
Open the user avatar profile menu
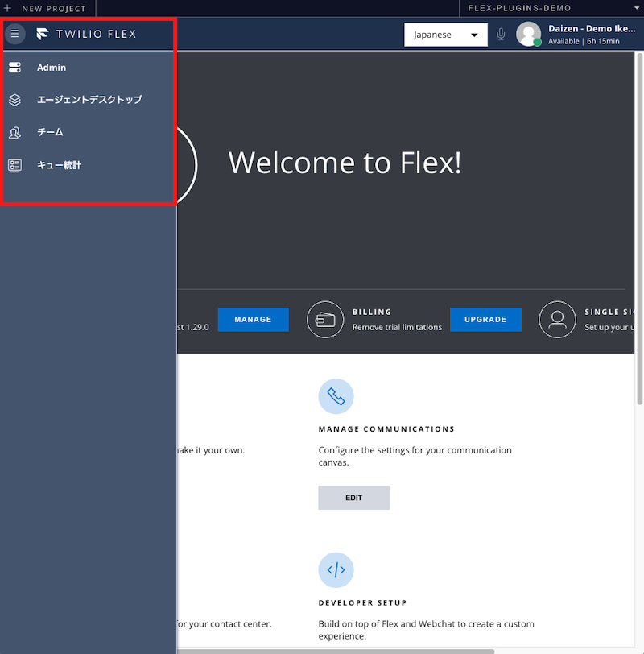pos(529,34)
